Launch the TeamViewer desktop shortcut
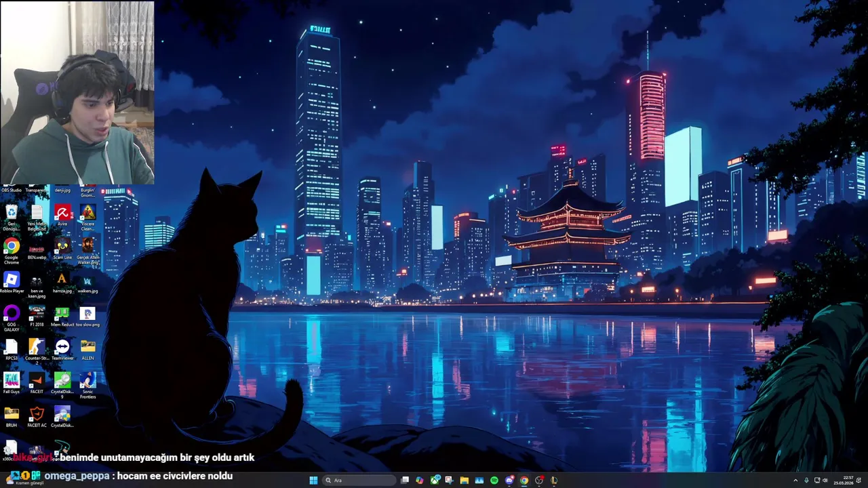This screenshot has width=868, height=488. click(x=62, y=350)
